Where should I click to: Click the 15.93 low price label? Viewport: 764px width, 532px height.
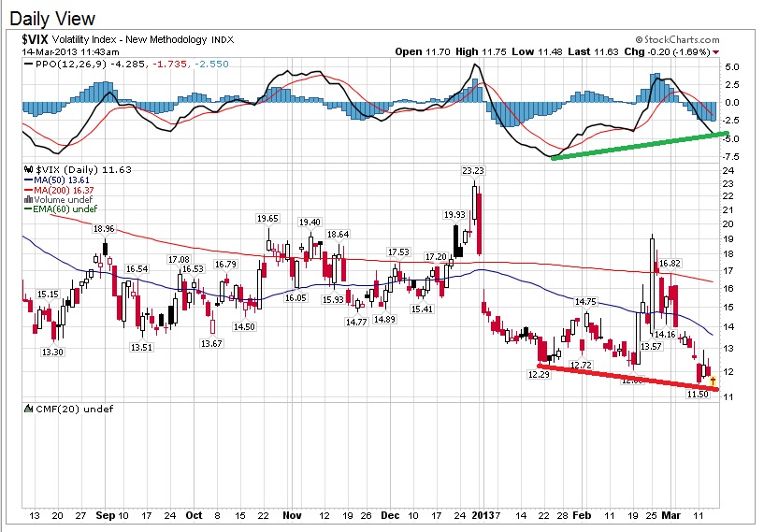point(333,299)
